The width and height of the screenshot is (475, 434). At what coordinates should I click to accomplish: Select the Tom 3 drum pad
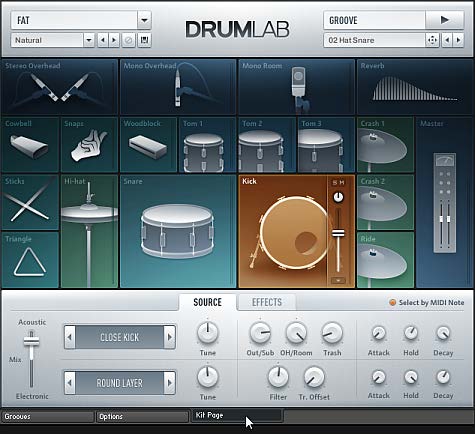tap(326, 145)
